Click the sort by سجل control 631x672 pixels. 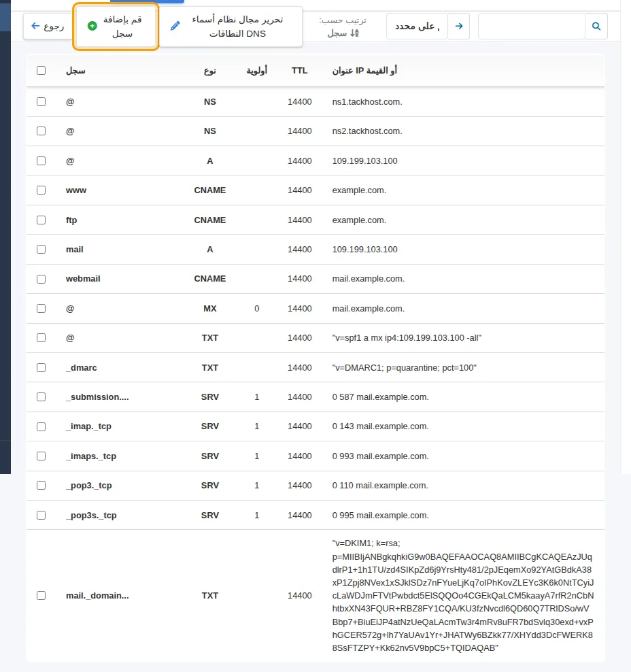point(343,33)
